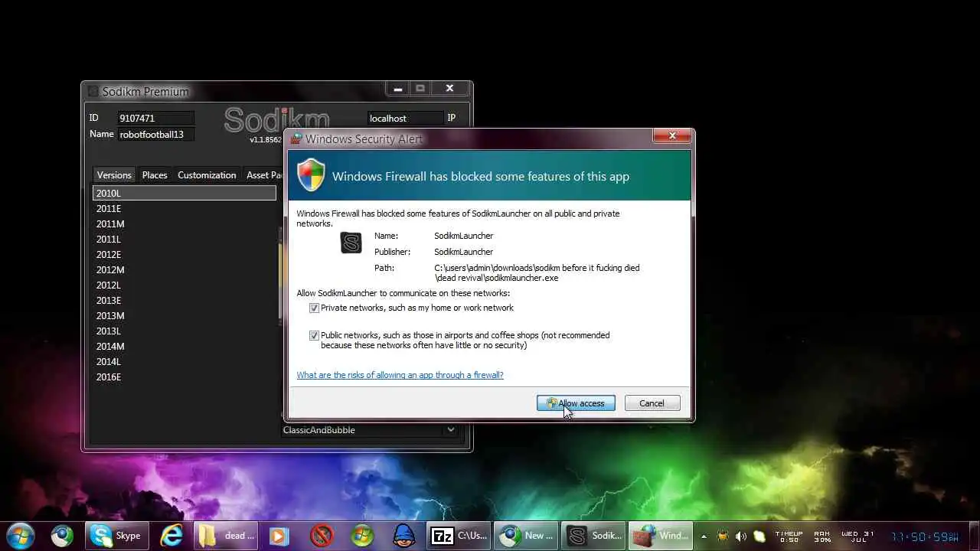Switch to Places tab in Sodikm
Screen dimensions: 980x551
(155, 175)
